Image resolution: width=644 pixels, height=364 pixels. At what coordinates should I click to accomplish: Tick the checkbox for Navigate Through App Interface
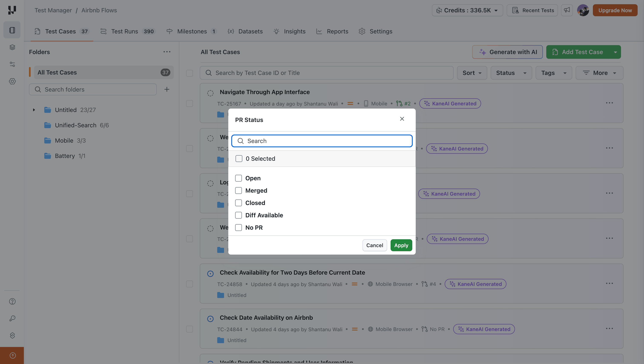click(190, 103)
